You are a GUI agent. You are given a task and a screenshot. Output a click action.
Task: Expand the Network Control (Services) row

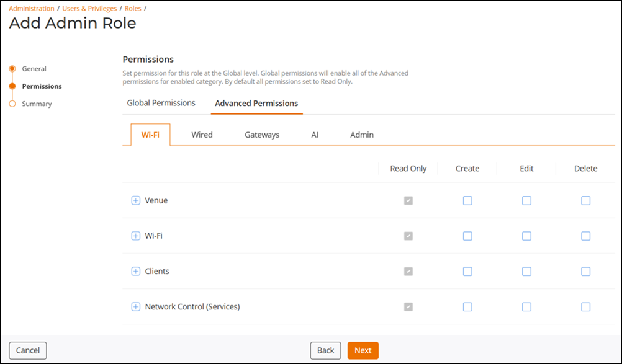pyautogui.click(x=136, y=307)
